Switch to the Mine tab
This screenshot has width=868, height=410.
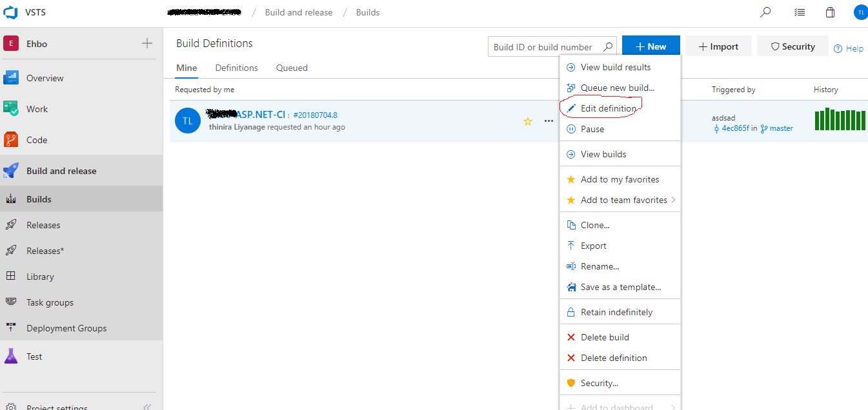tap(187, 68)
